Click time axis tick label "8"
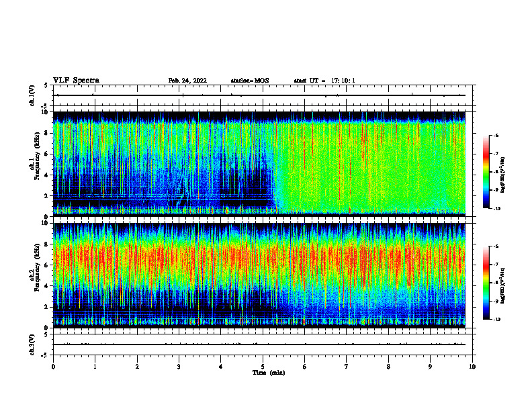The height and width of the screenshot is (411, 532). (388, 367)
